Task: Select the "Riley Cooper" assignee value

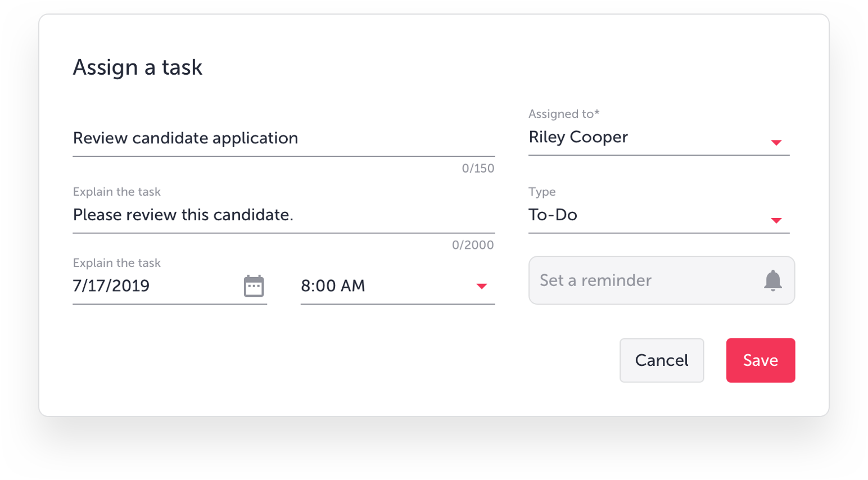Action: point(578,137)
